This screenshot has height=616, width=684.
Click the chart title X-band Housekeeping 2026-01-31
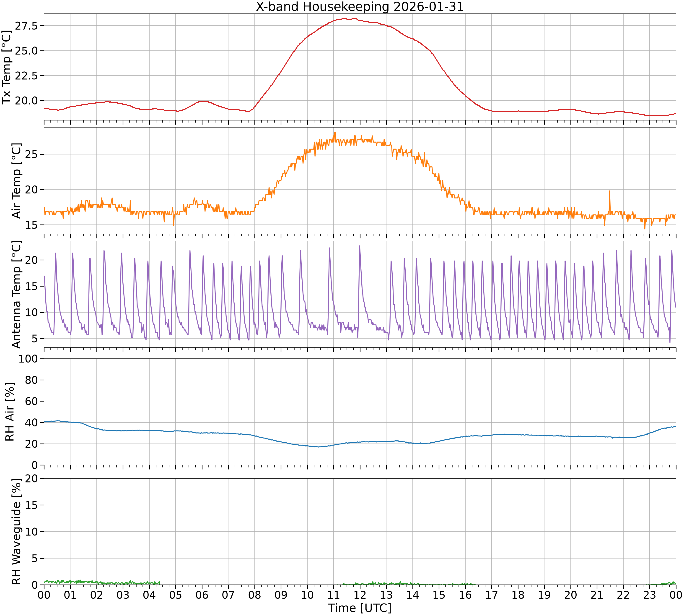(360, 7)
